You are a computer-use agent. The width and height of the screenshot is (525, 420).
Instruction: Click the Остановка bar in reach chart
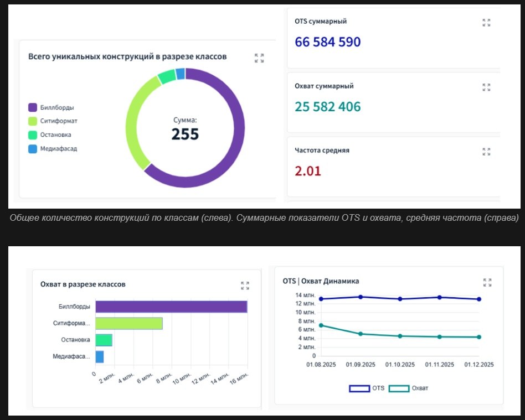tap(104, 340)
